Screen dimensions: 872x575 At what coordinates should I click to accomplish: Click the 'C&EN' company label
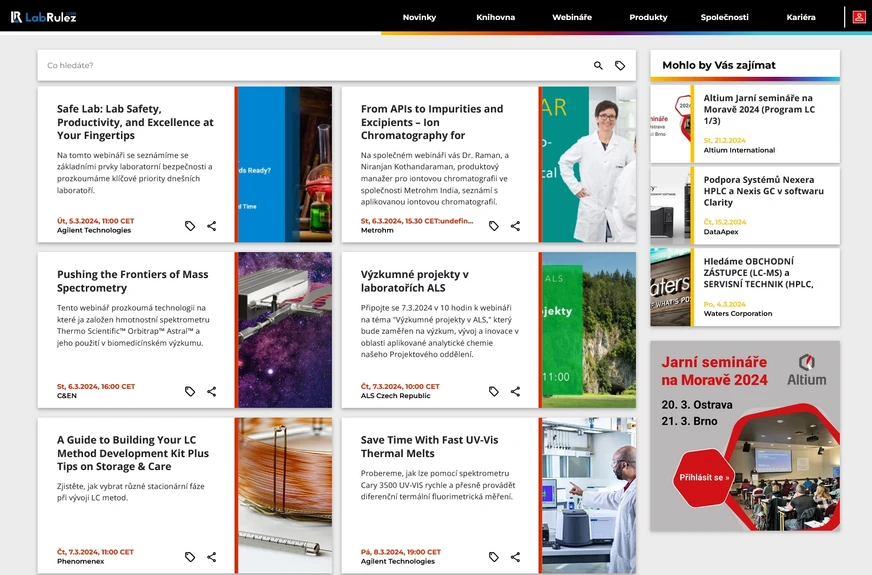(x=67, y=396)
